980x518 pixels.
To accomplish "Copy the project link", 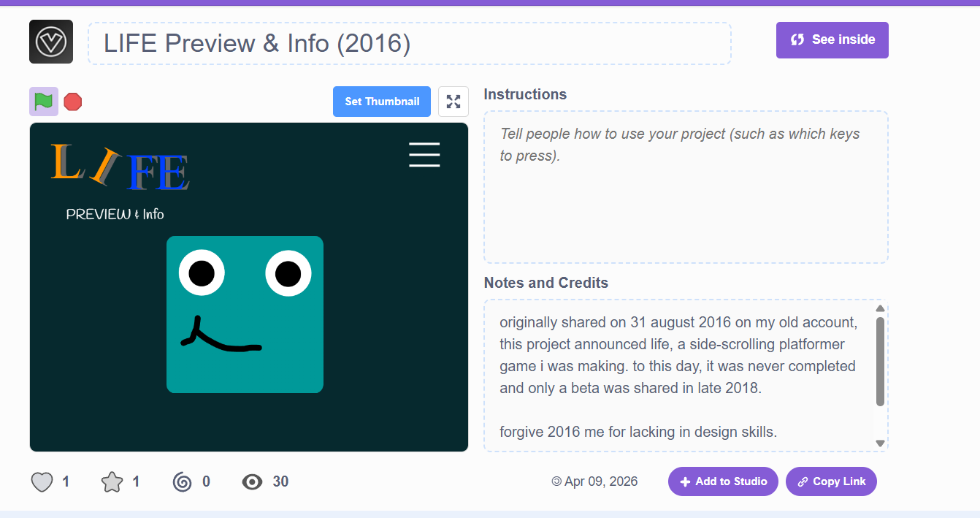I will click(x=831, y=481).
